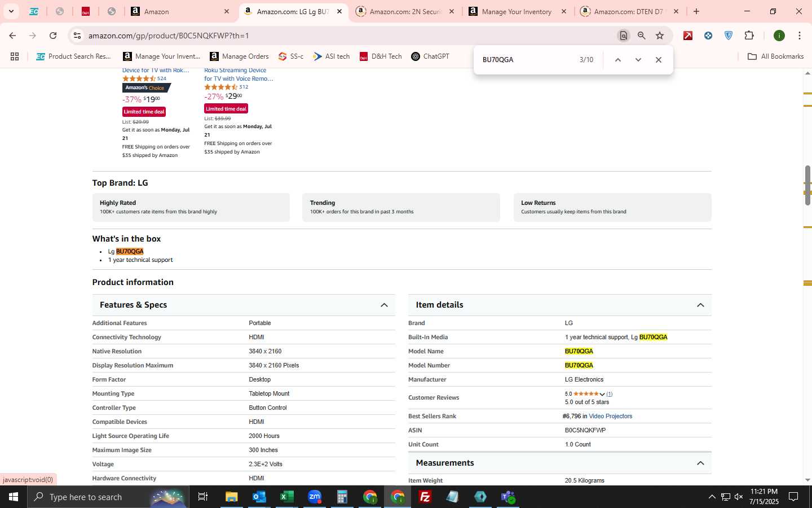The width and height of the screenshot is (812, 508).
Task: Open Task View on taskbar
Action: coord(203,497)
